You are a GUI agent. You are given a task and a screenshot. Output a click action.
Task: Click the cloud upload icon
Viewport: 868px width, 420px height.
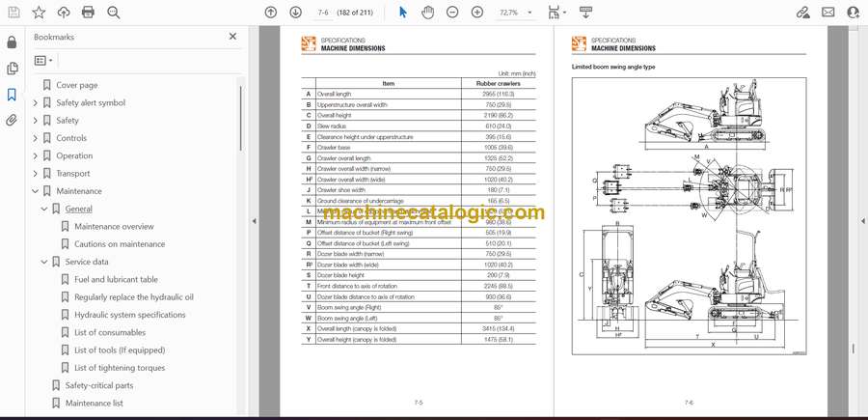[64, 13]
